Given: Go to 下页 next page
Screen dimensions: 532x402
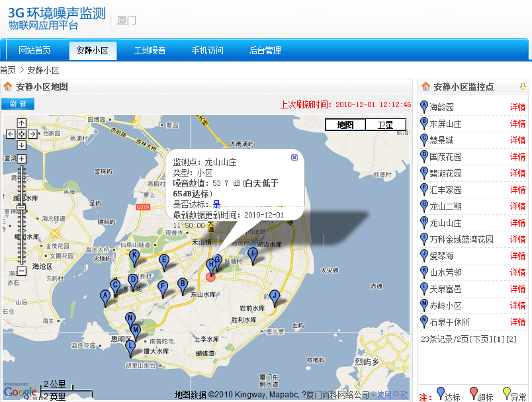Looking at the screenshot, I should tap(481, 339).
